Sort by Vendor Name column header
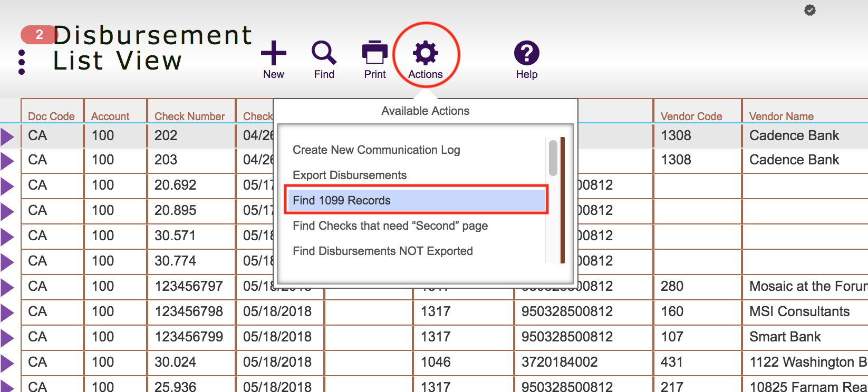This screenshot has height=392, width=868. pyautogui.click(x=782, y=116)
